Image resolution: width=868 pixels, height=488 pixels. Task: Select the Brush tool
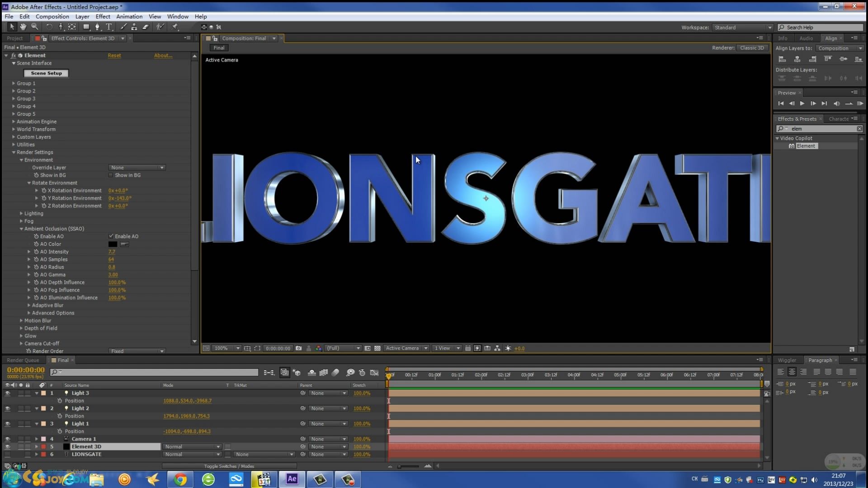[x=123, y=27]
